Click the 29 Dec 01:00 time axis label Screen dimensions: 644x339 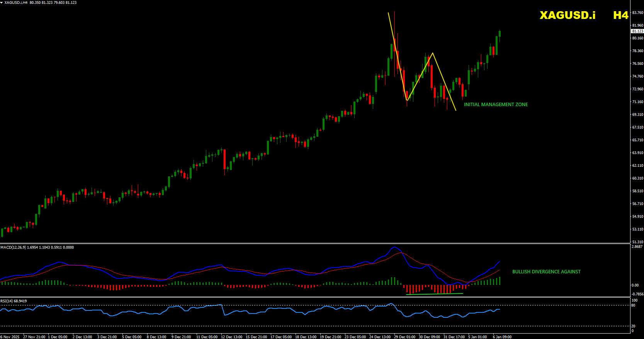pyautogui.click(x=404, y=337)
